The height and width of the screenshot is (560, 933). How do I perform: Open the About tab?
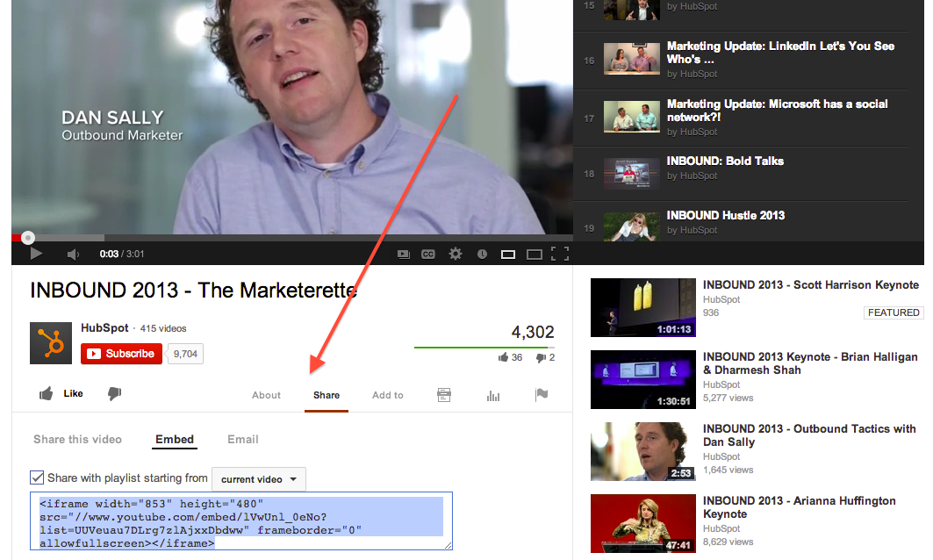[265, 395]
